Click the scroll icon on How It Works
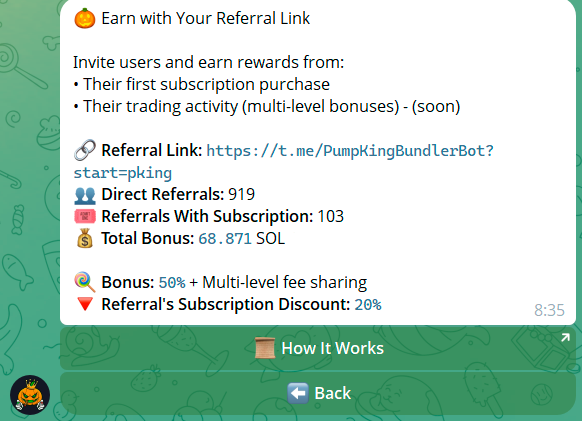582x421 pixels. 265,348
